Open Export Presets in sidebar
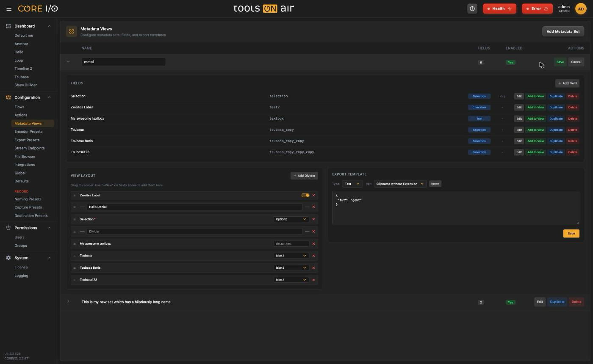The image size is (593, 364). pos(27,140)
